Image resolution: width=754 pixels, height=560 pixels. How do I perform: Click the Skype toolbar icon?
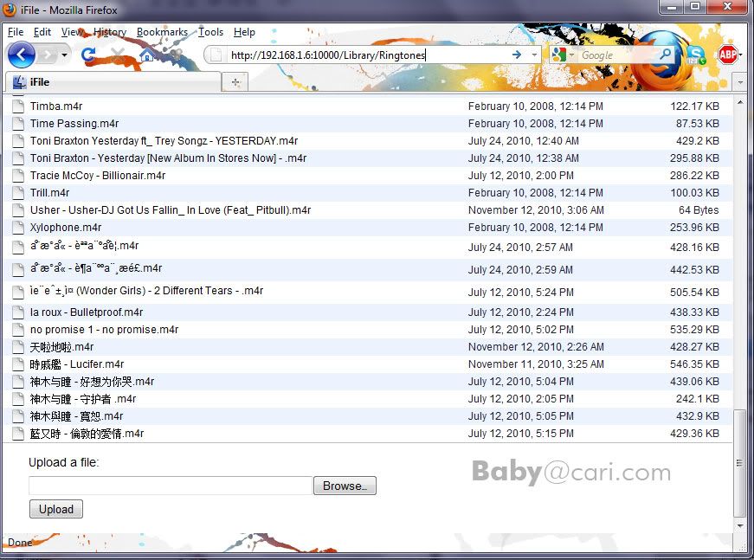[x=695, y=55]
